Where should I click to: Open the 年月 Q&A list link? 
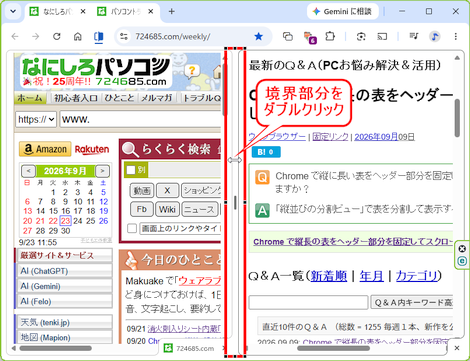[371, 276]
